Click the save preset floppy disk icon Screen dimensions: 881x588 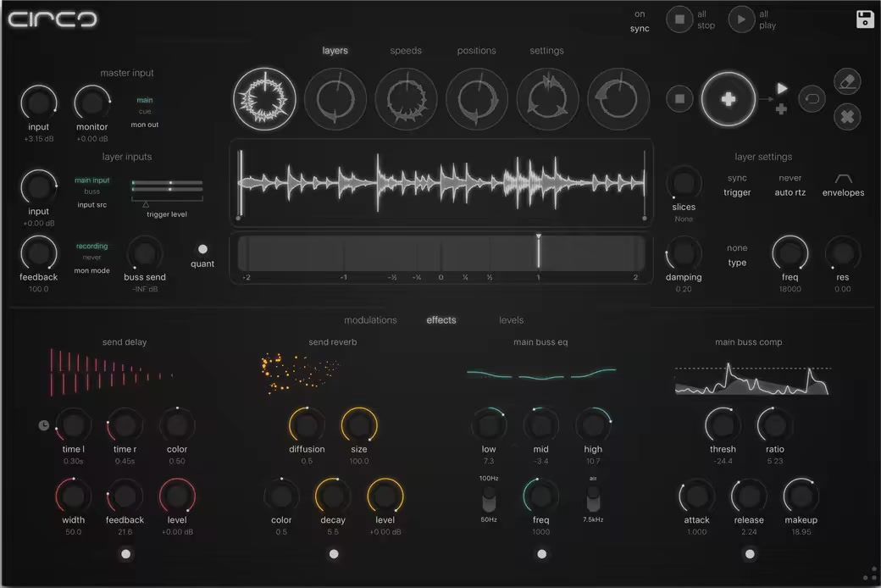[x=865, y=19]
